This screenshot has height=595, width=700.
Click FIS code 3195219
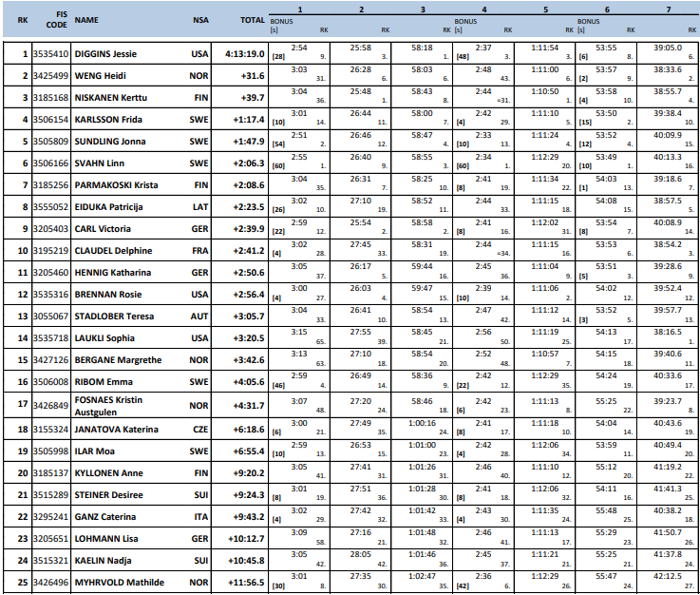click(x=51, y=251)
